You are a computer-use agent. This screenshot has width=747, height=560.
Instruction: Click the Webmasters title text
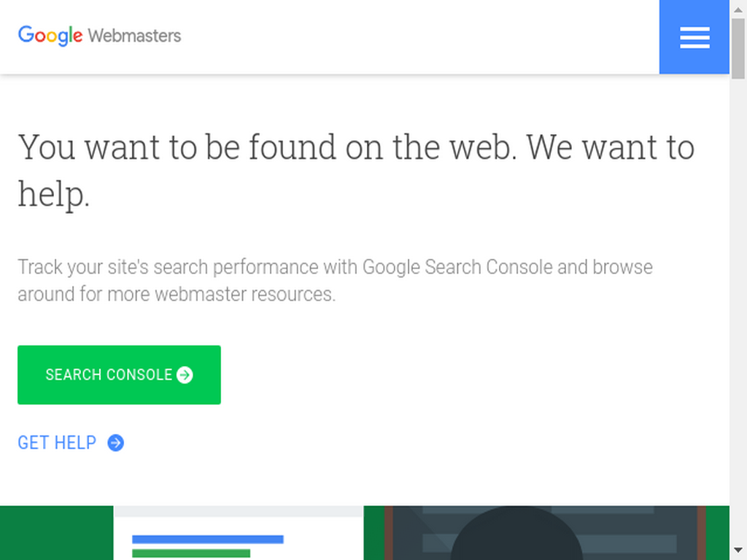coord(134,36)
